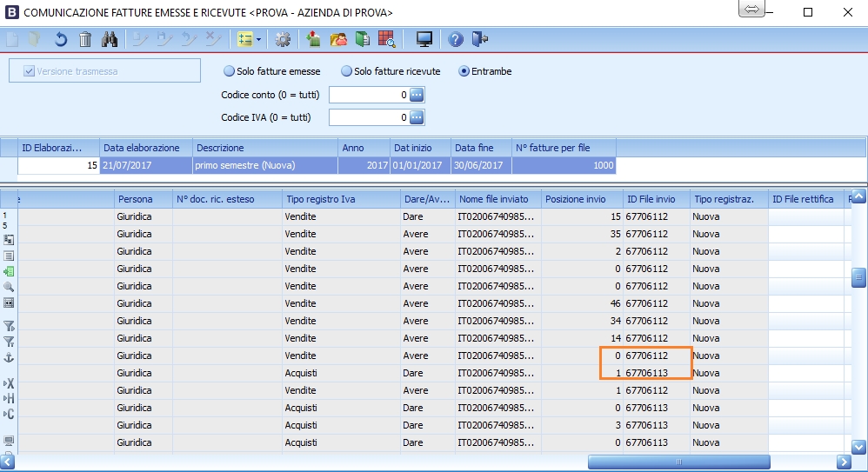The width and height of the screenshot is (868, 472).
Task: Expand the list view toolbar dropdown arrow
Action: click(258, 39)
